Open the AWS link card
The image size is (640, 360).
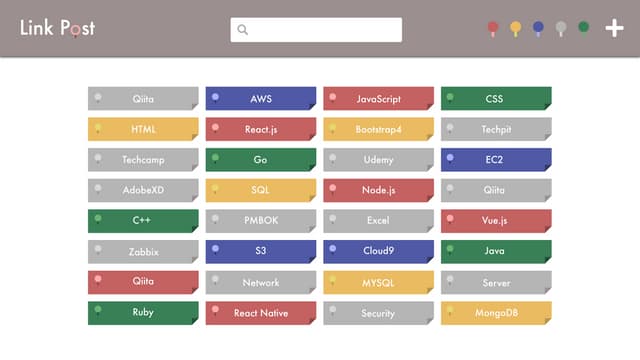(261, 98)
